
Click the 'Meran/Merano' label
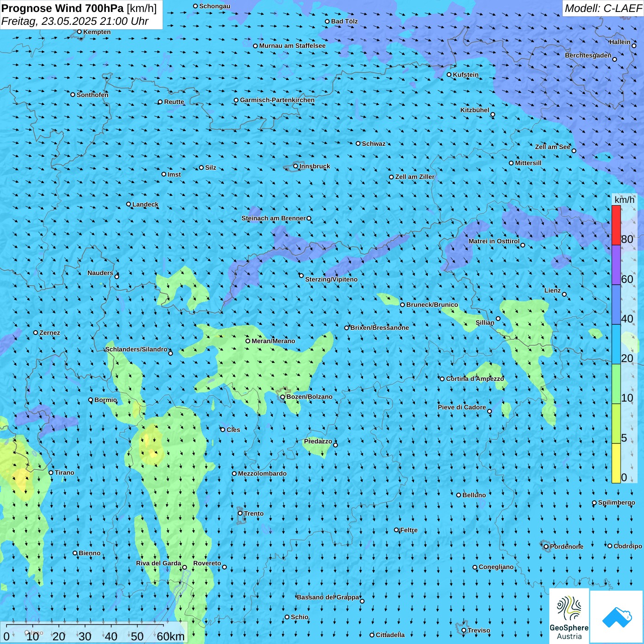tap(273, 341)
